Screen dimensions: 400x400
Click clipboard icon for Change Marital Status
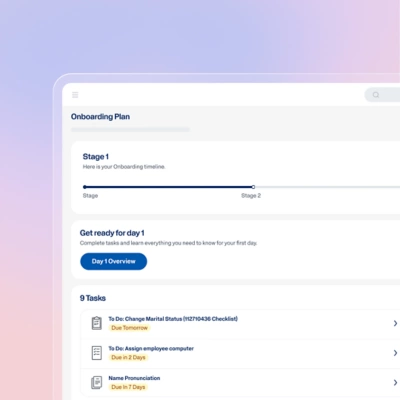tap(96, 323)
